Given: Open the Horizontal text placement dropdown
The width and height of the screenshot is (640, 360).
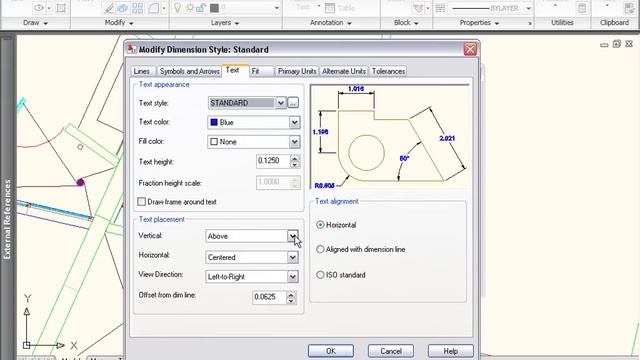Looking at the screenshot, I should (292, 257).
